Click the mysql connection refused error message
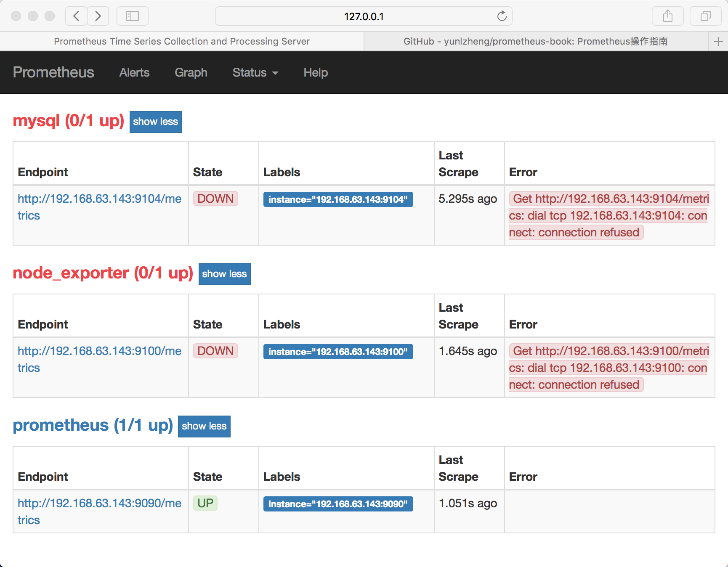The width and height of the screenshot is (728, 567). (609, 215)
